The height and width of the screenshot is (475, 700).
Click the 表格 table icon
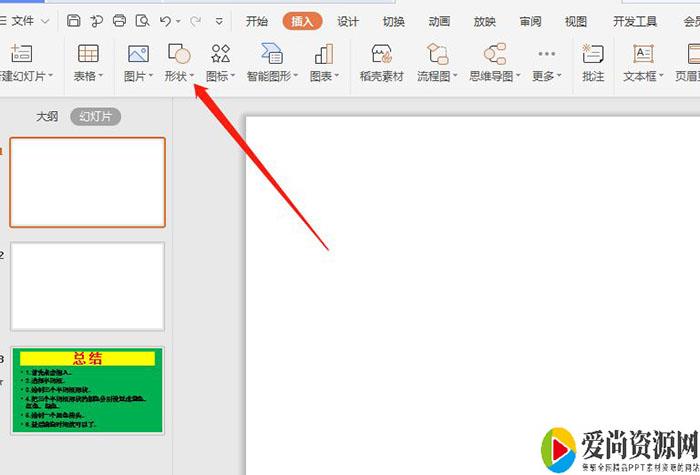tap(88, 53)
